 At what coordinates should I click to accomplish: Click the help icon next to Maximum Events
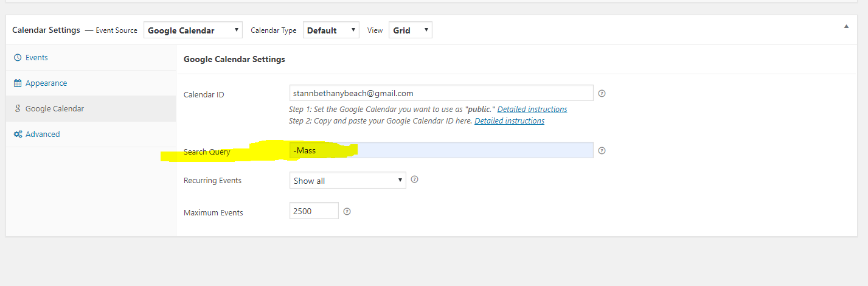(x=347, y=212)
